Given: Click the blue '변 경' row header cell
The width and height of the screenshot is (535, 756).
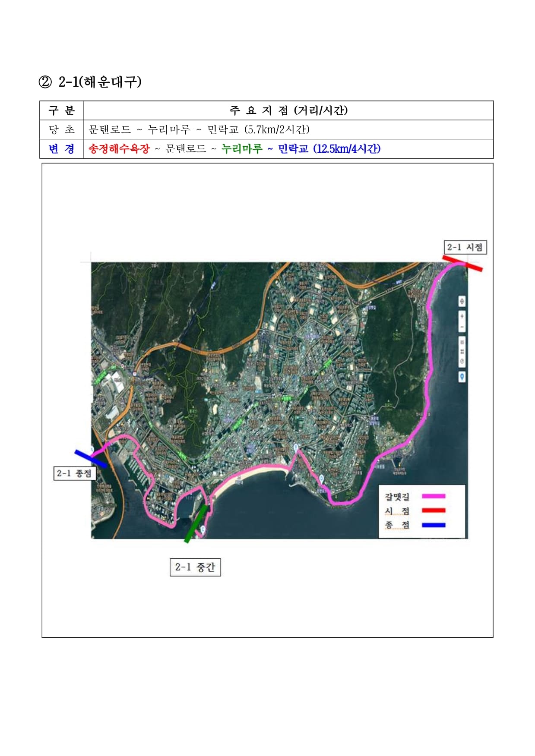Looking at the screenshot, I should 61,149.
